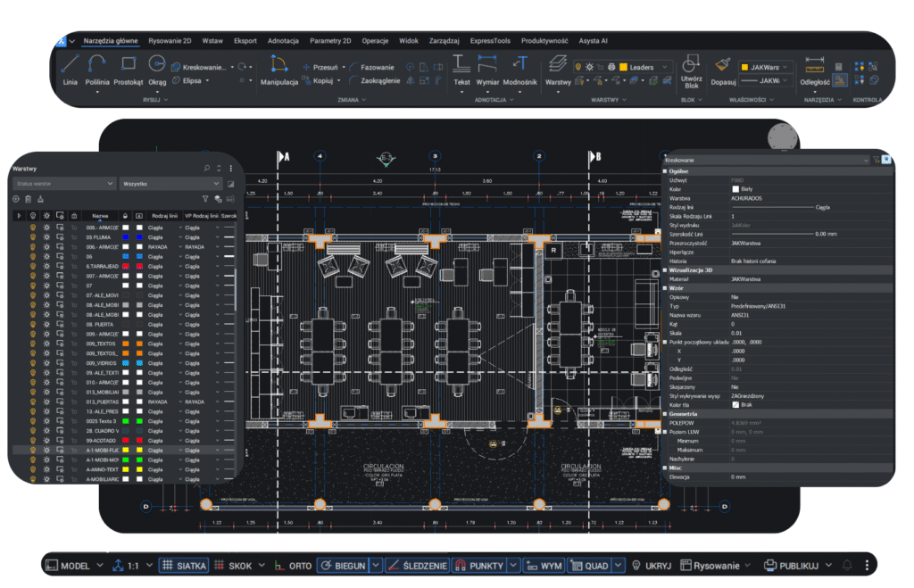Toggle SIATKA grid in status bar
This screenshot has width=914, height=588.
(185, 566)
